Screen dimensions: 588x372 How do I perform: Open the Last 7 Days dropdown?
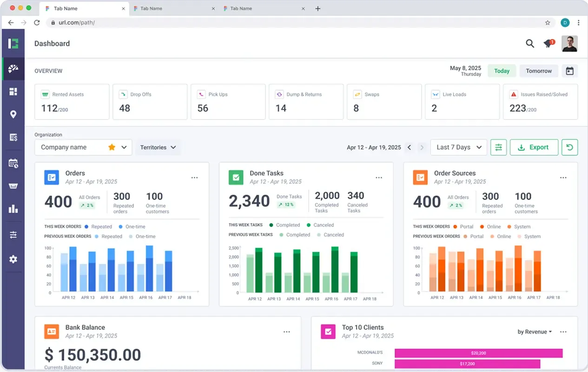pyautogui.click(x=458, y=147)
